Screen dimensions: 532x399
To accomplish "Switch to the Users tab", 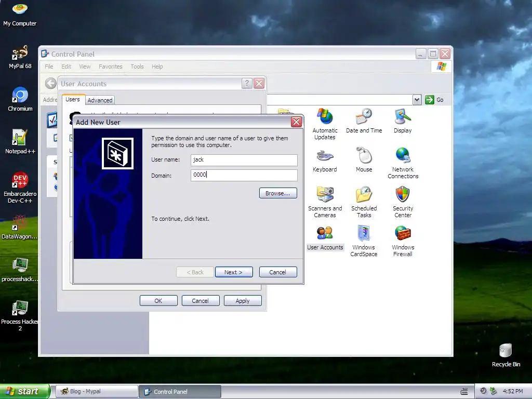I will pos(73,99).
